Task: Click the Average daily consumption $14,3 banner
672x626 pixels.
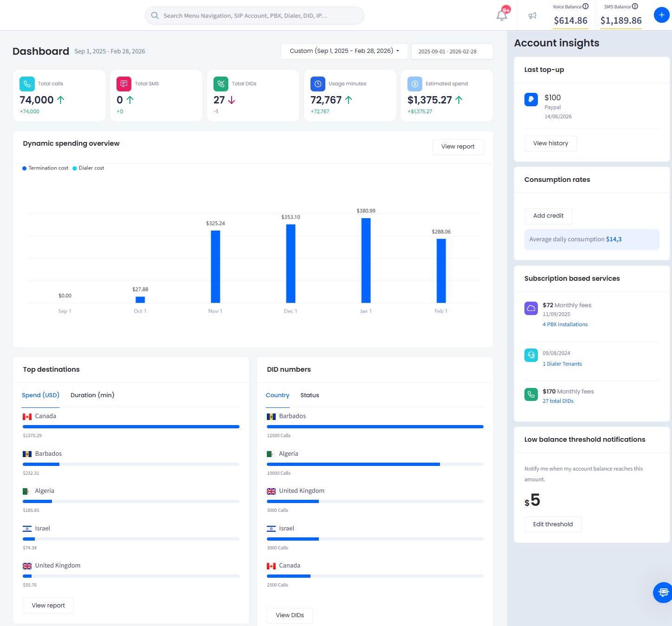Action: (x=592, y=239)
